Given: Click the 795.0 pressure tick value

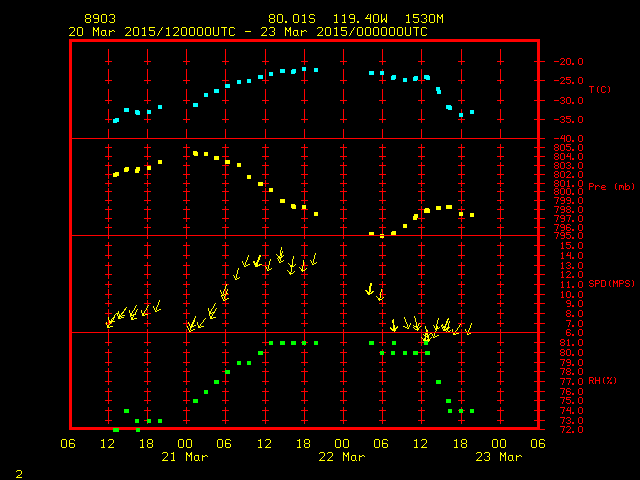Looking at the screenshot, I should (x=569, y=236).
